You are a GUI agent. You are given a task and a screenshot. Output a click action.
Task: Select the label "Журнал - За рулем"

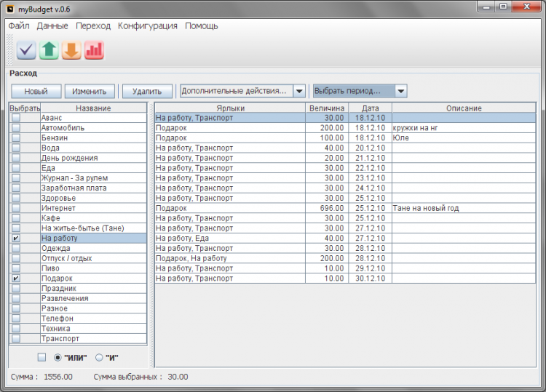93,178
